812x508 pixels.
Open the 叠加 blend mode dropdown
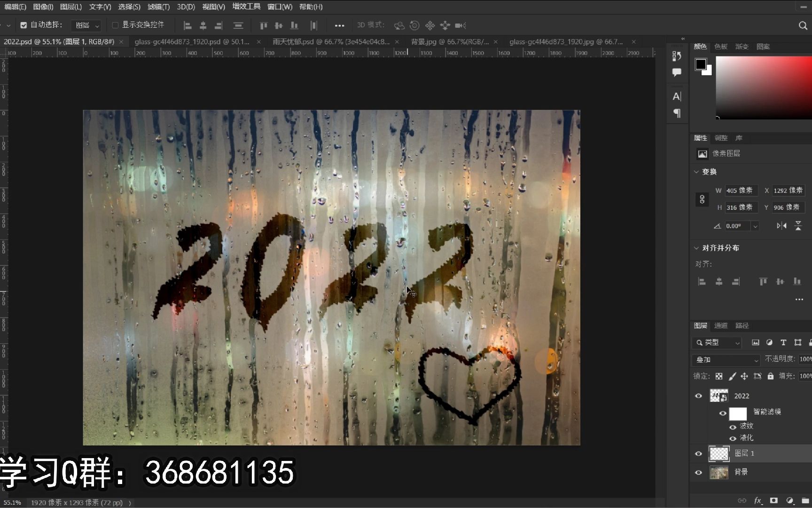[x=725, y=359]
